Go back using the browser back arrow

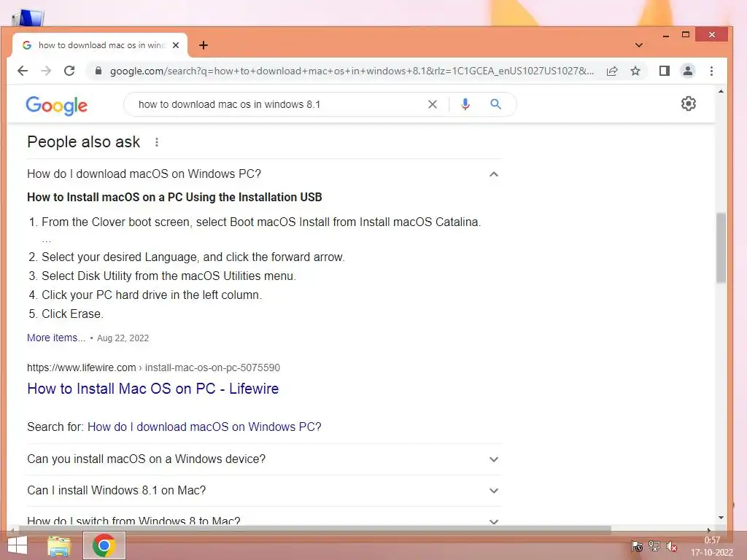23,71
